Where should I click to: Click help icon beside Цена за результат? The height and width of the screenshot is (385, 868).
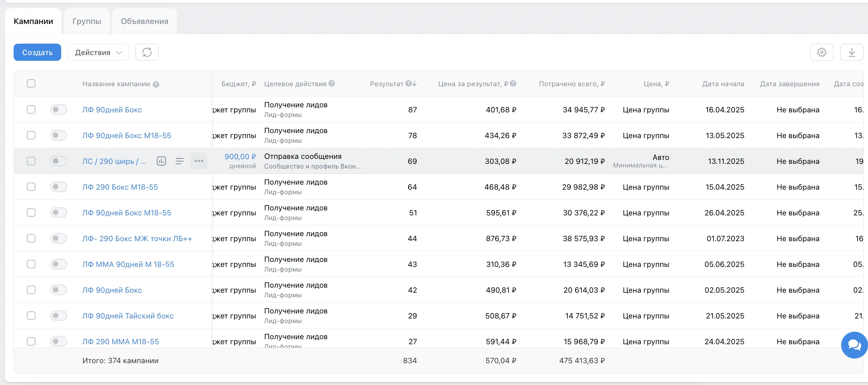(x=513, y=83)
